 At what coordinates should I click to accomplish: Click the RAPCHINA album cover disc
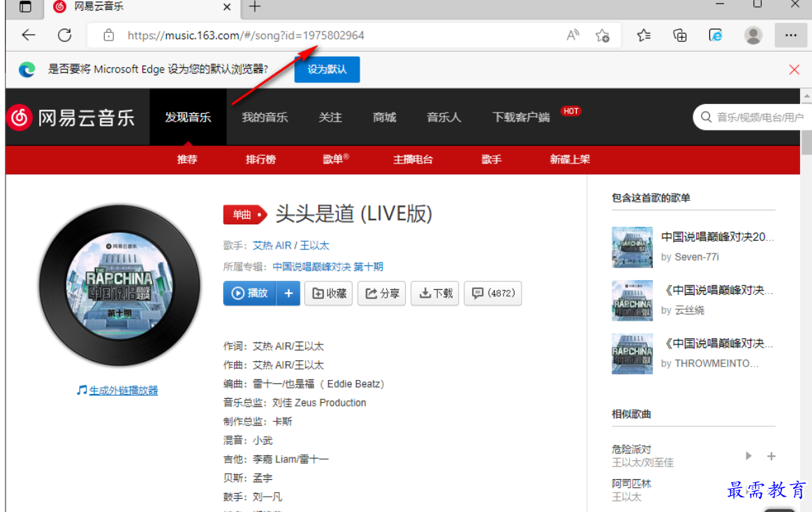click(119, 286)
